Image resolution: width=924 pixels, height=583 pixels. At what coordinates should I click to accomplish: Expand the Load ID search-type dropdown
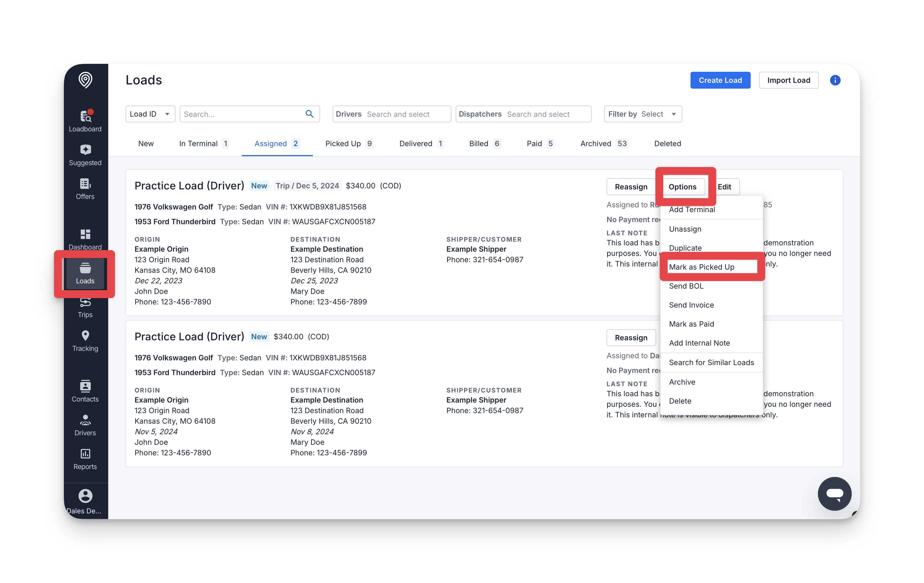tap(150, 114)
